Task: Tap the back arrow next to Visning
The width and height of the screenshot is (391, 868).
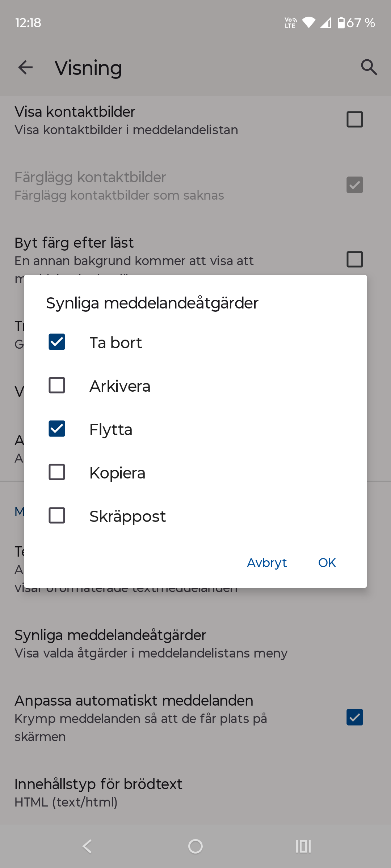Action: tap(25, 67)
